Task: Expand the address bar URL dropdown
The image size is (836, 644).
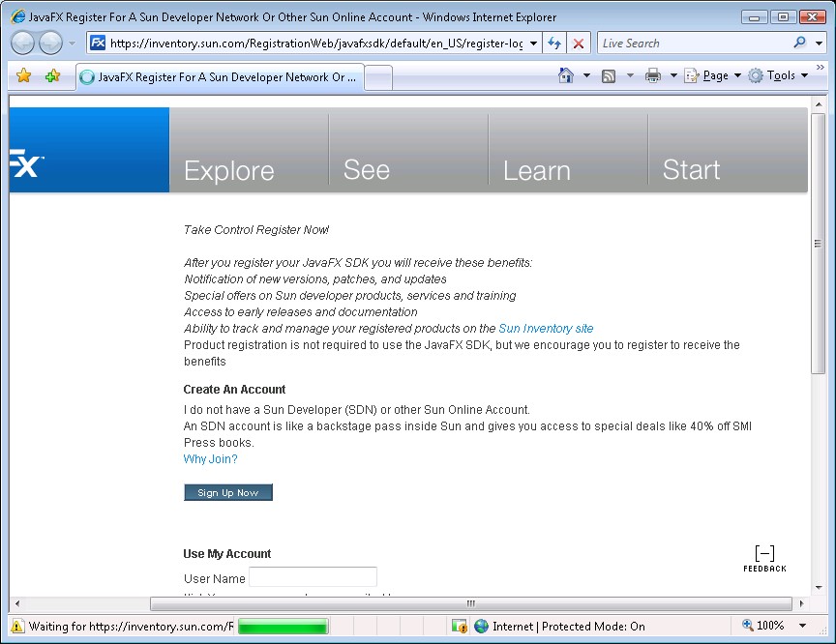Action: [534, 44]
